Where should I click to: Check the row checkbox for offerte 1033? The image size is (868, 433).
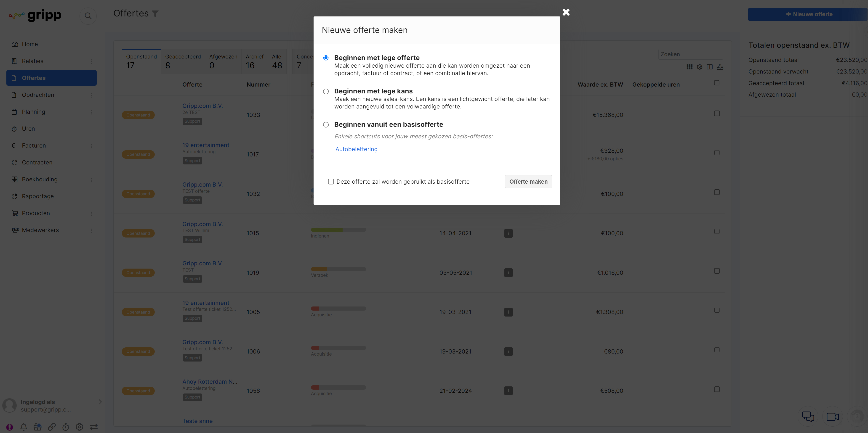[717, 114]
